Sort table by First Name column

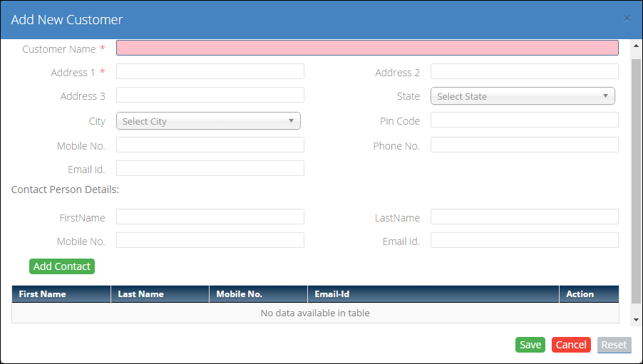61,293
